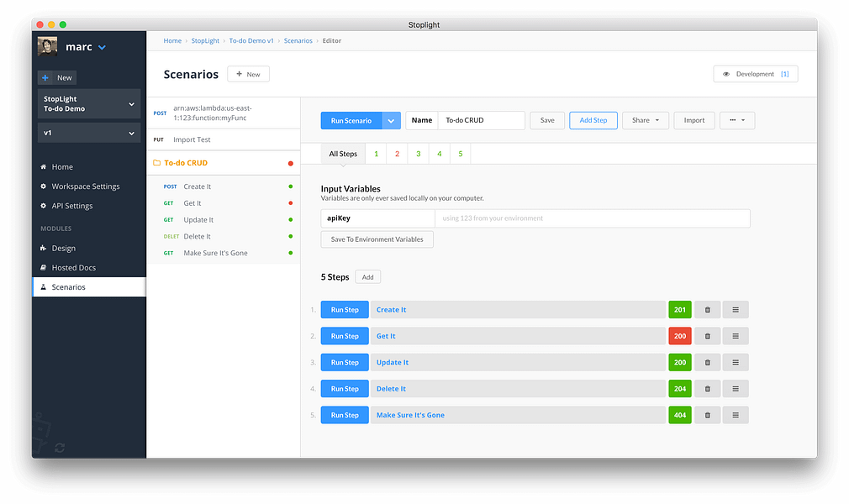Open the marc account dropdown chevron
849x504 pixels.
(102, 48)
